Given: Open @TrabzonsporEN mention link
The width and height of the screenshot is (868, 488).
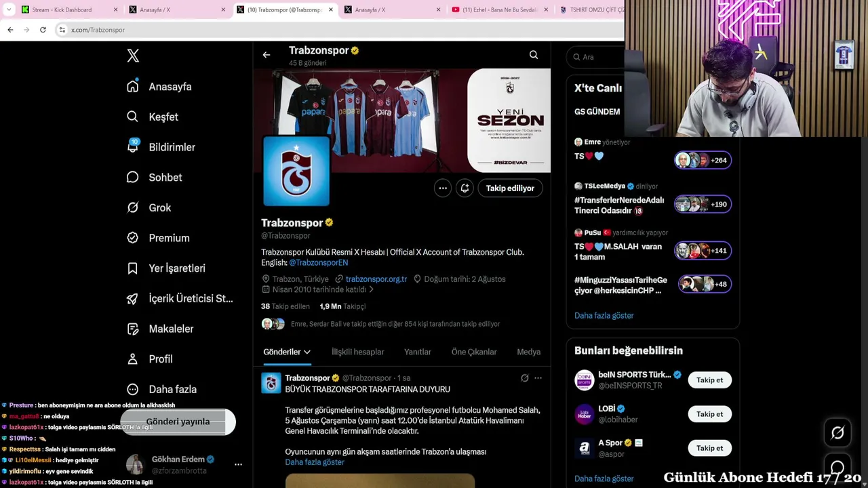Looking at the screenshot, I should tap(319, 262).
